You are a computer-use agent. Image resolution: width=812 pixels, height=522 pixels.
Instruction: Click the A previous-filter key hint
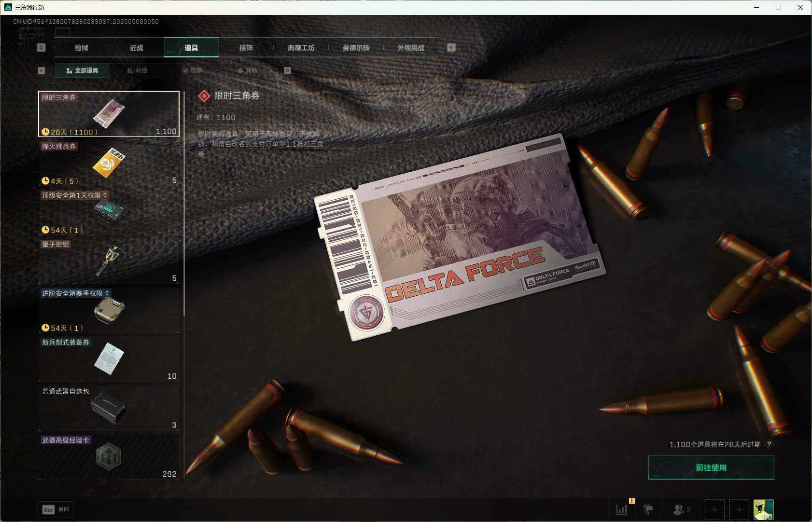[x=42, y=70]
